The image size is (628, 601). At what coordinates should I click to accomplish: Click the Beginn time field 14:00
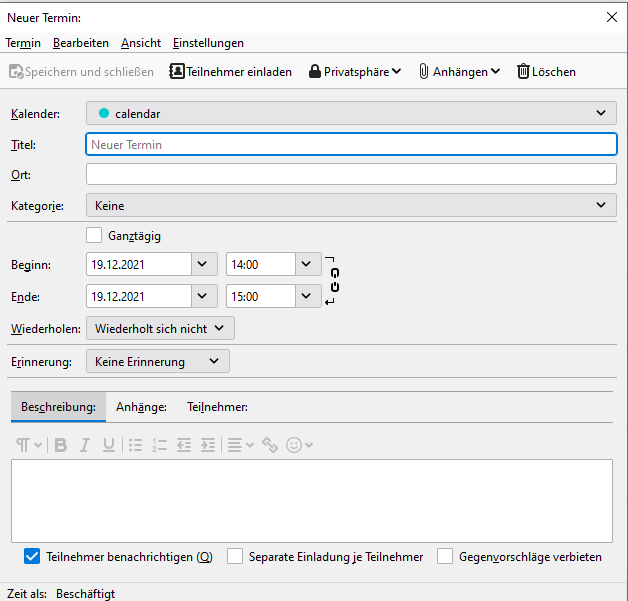pyautogui.click(x=261, y=264)
